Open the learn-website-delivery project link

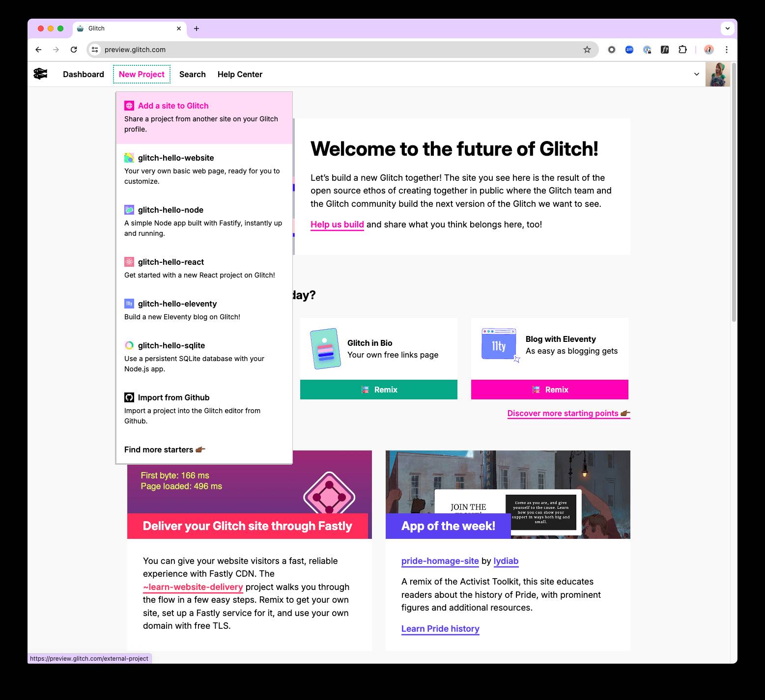click(193, 587)
